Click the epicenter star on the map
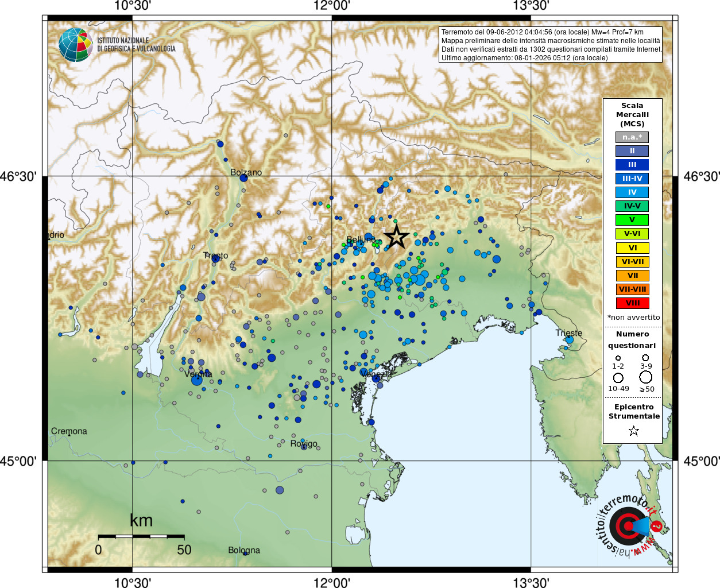This screenshot has height=588, width=720. [397, 237]
